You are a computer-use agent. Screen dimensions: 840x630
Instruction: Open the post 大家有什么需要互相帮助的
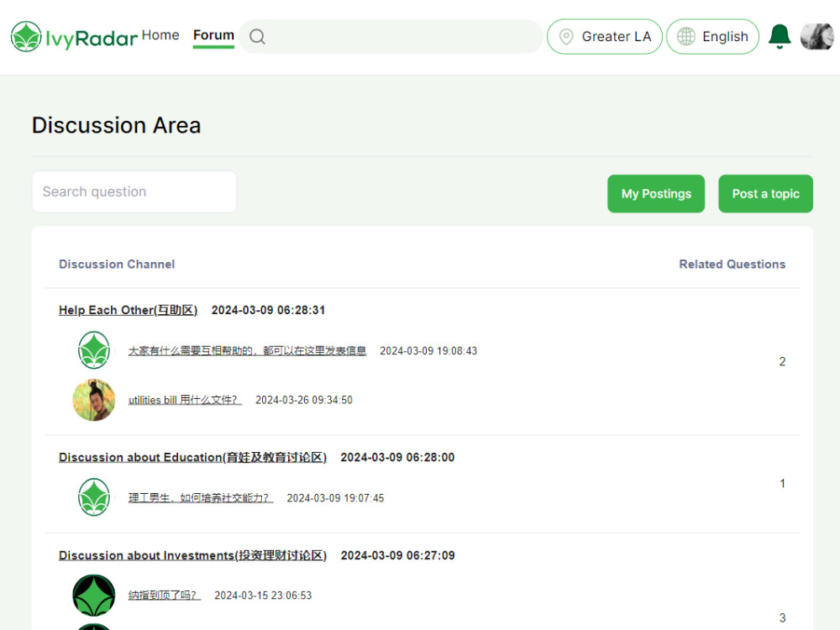pyautogui.click(x=247, y=351)
